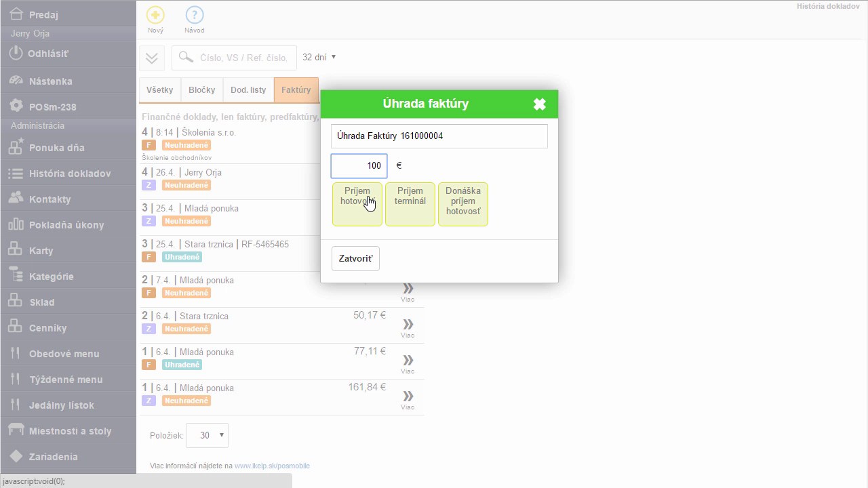The height and width of the screenshot is (488, 868).
Task: Click the Obedové menu cutlery icon
Action: (x=16, y=353)
